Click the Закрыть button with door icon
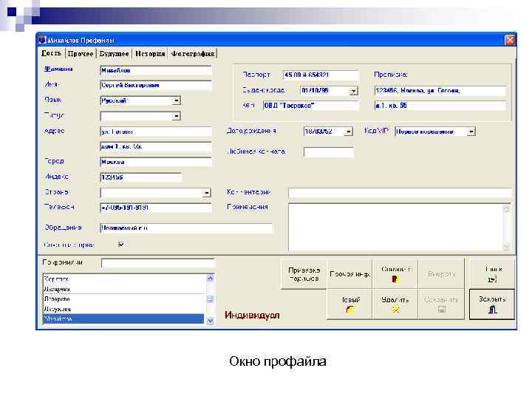This screenshot has height=399, width=532. (492, 304)
